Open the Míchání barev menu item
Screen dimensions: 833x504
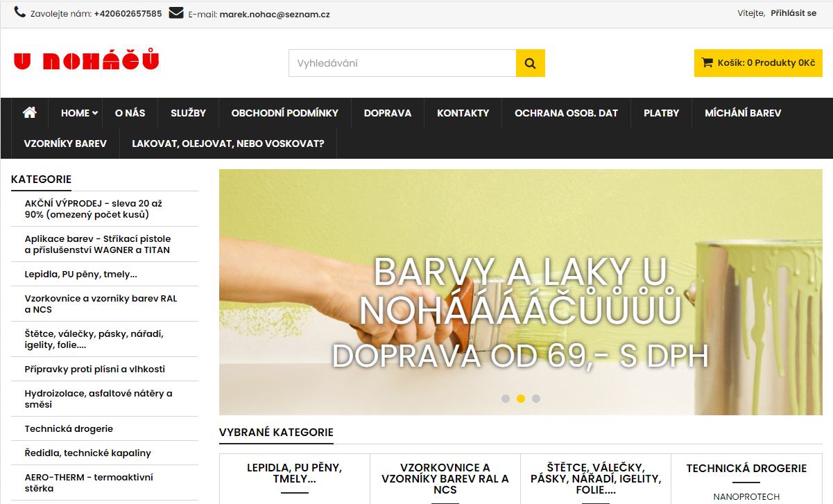742,113
